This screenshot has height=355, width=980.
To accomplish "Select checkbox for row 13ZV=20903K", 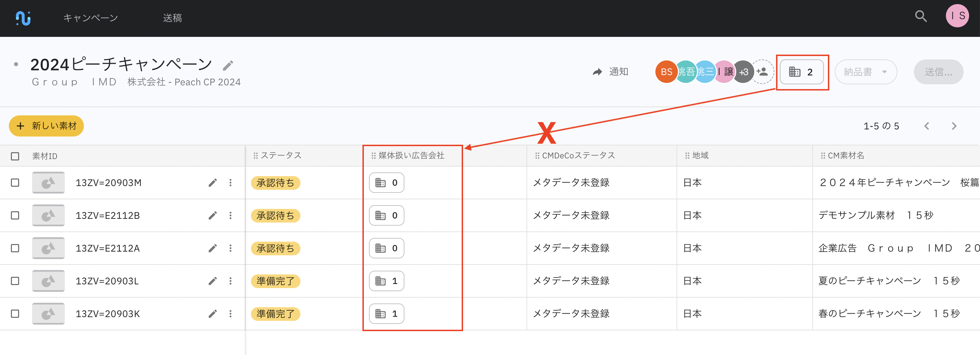I will pos(15,314).
